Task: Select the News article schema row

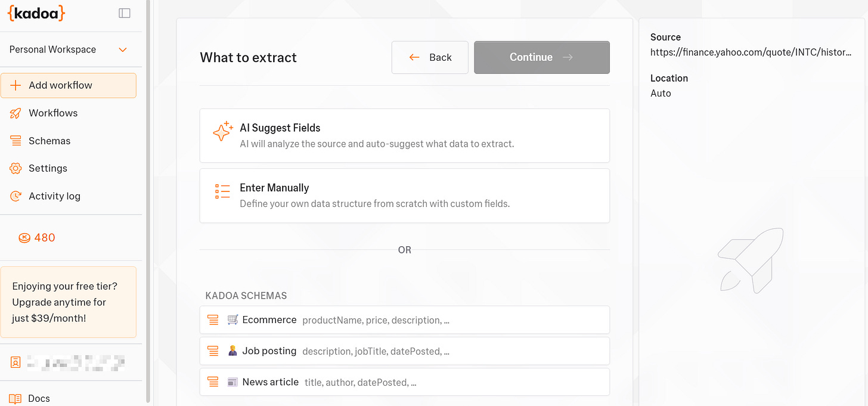Action: [404, 382]
